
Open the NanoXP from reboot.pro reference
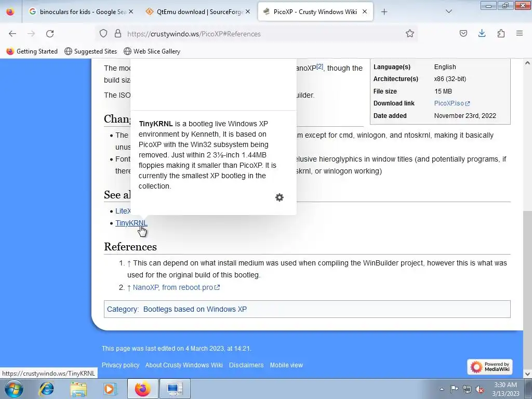pos(176,287)
